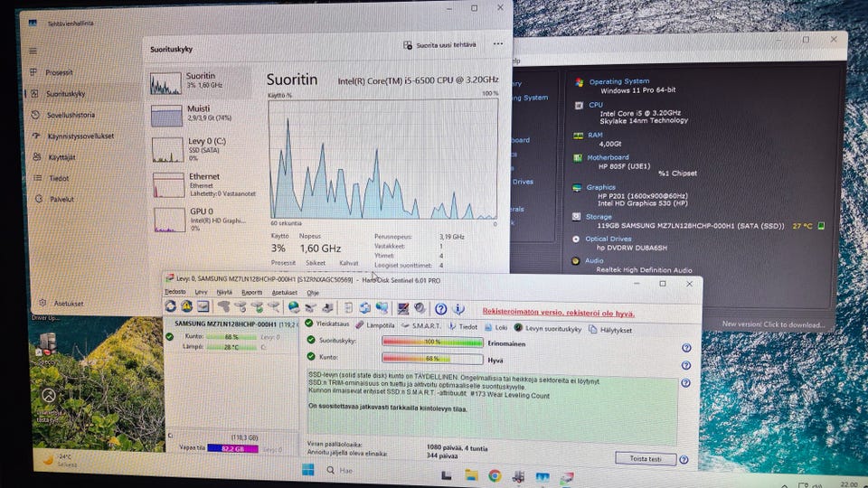Click help icon next to Kunto Hyvä

(x=686, y=365)
